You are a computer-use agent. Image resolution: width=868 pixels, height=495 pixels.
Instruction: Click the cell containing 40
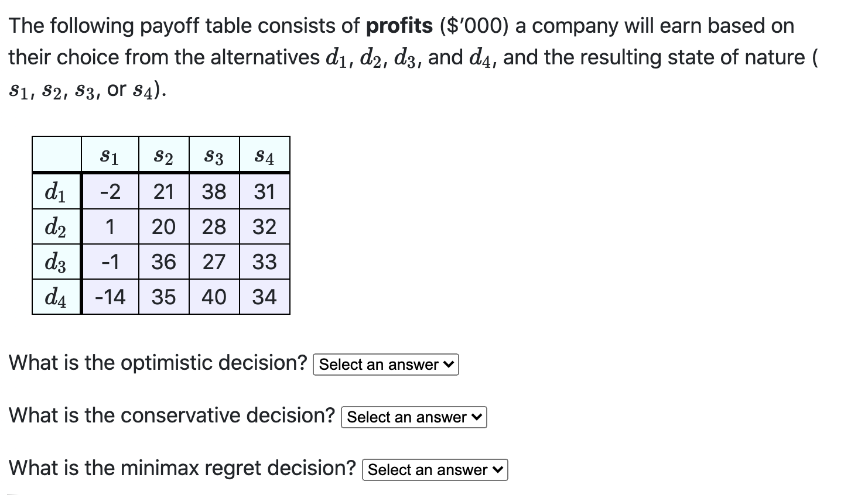214,297
